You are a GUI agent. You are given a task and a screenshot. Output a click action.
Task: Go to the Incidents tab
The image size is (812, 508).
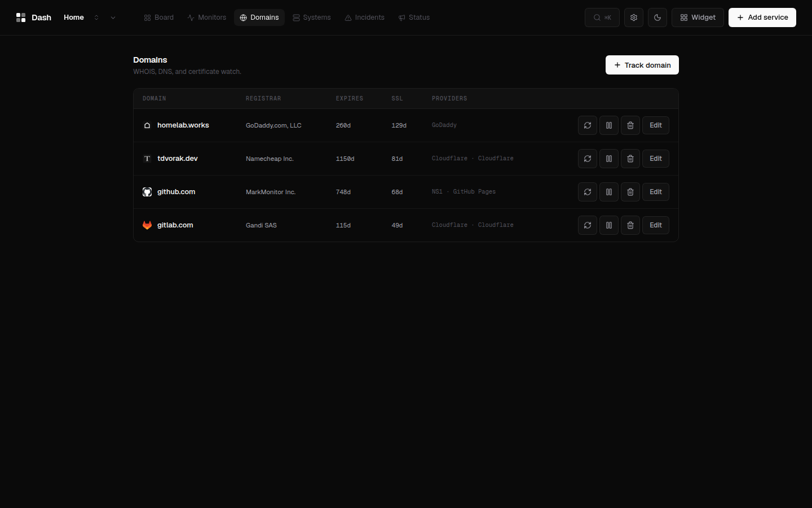pyautogui.click(x=364, y=17)
